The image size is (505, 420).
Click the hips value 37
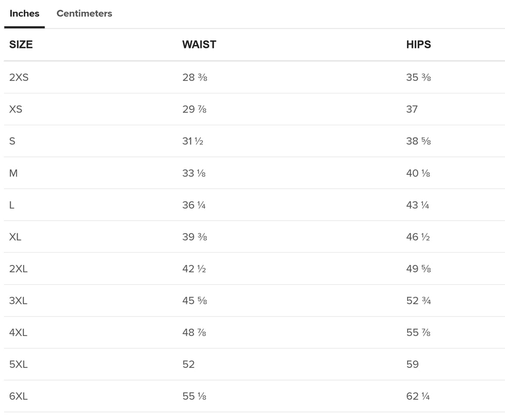(412, 109)
